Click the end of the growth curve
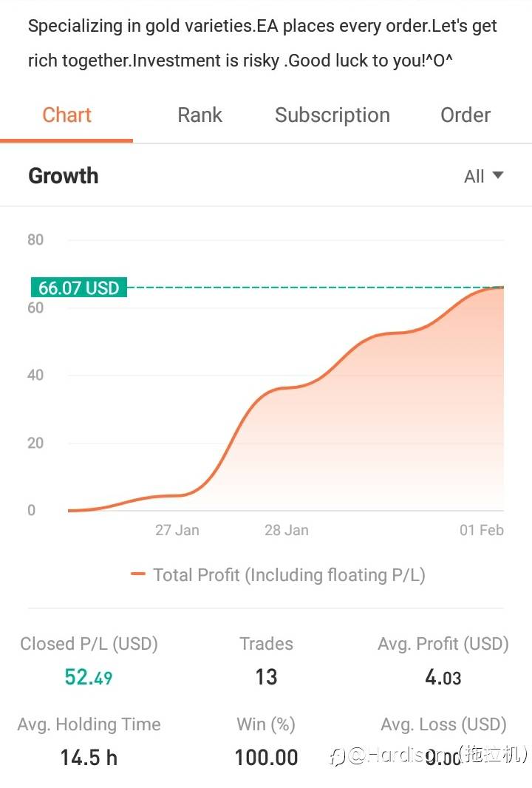Viewport: 532px width, 788px height. pos(502,287)
